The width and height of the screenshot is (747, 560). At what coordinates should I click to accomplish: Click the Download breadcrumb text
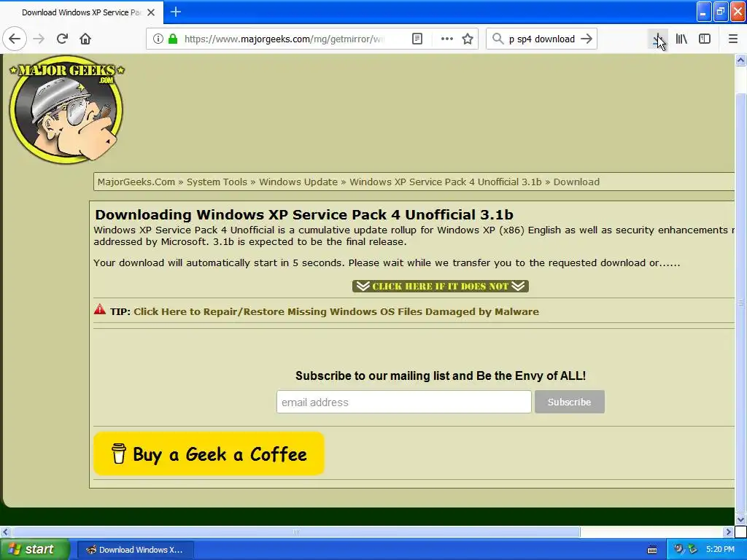pos(576,182)
